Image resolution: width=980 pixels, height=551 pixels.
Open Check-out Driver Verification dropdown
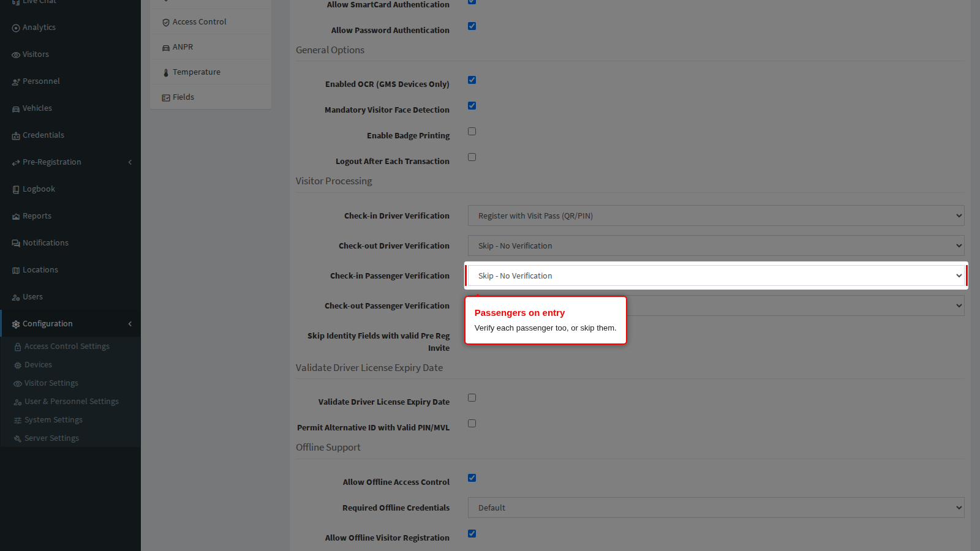tap(716, 246)
